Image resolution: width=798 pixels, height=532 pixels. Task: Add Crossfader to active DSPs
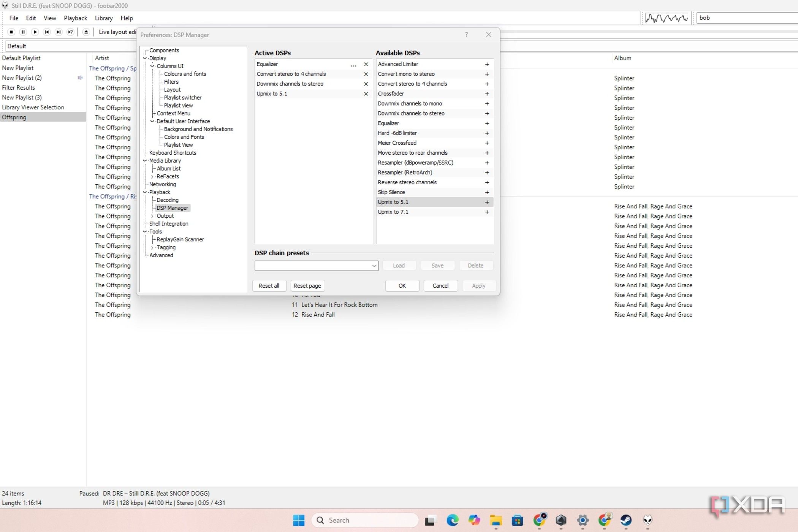coord(487,94)
